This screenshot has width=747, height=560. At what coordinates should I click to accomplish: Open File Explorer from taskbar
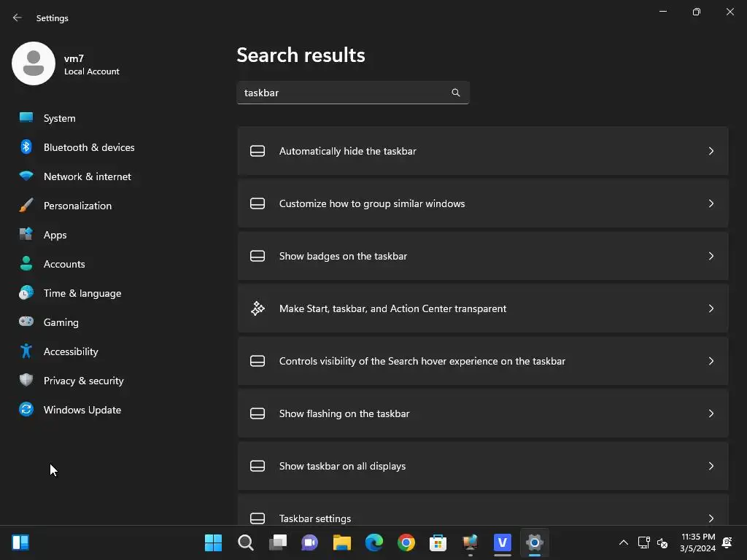pos(341,542)
